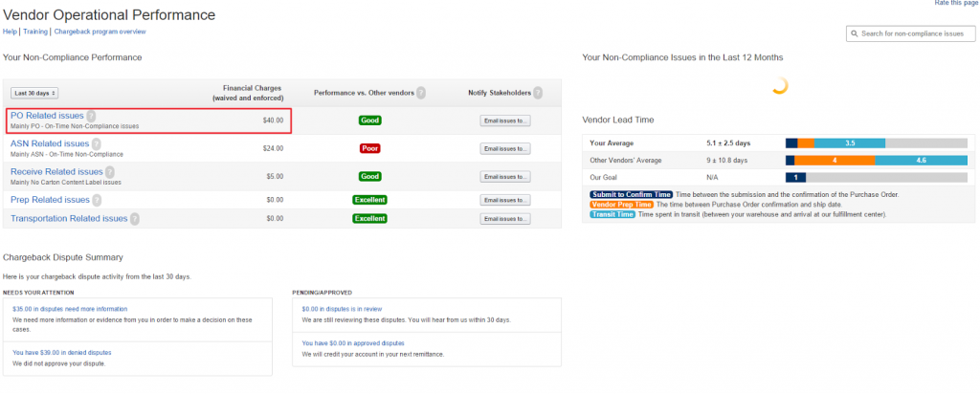Open PO Related issues link
Screen dimensions: 980x394
(x=47, y=116)
